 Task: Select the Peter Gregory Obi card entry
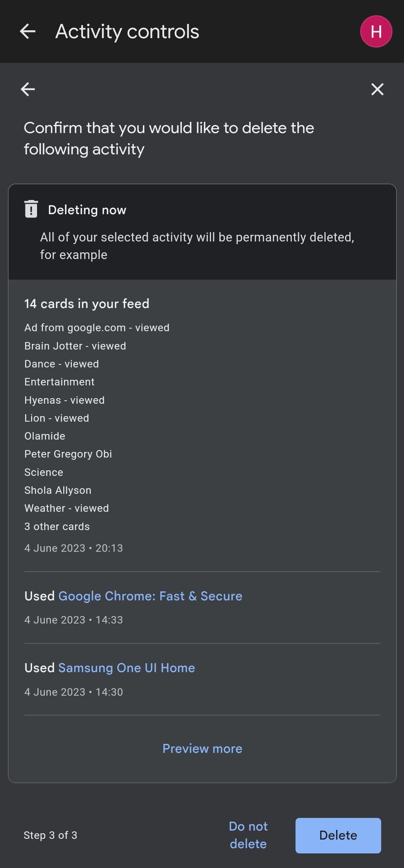pyautogui.click(x=68, y=454)
